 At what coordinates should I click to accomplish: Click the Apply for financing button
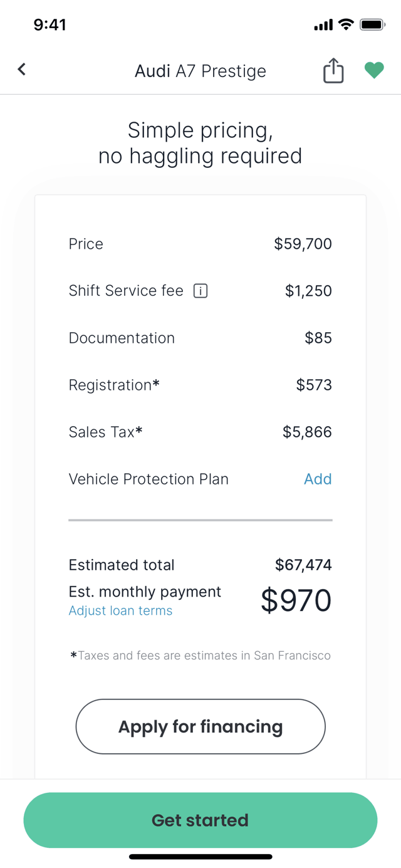pos(200,726)
